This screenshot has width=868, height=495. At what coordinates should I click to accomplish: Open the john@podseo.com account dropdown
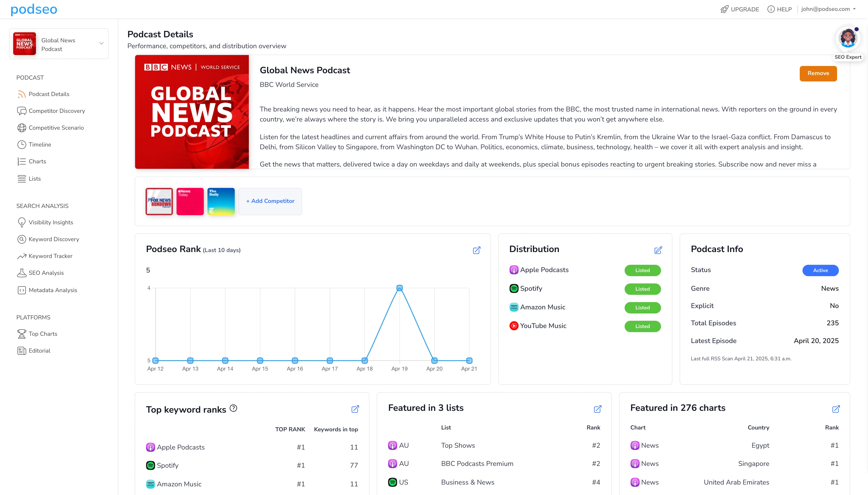[828, 9]
